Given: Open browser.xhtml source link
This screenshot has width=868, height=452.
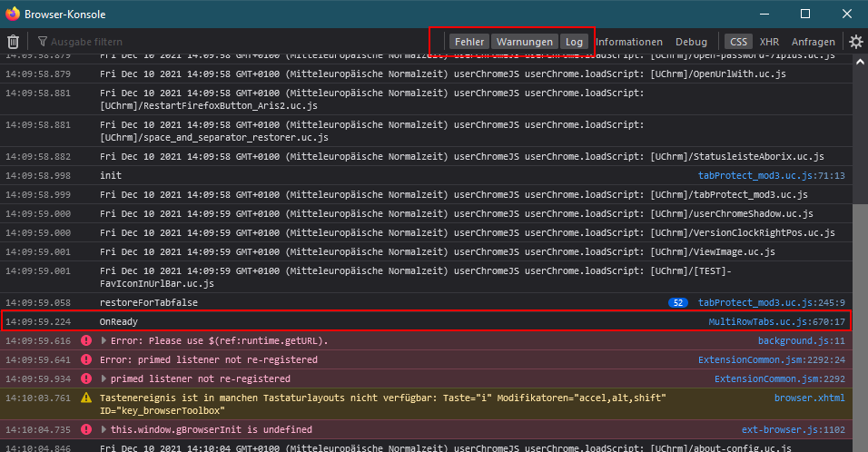Looking at the screenshot, I should pos(809,398).
